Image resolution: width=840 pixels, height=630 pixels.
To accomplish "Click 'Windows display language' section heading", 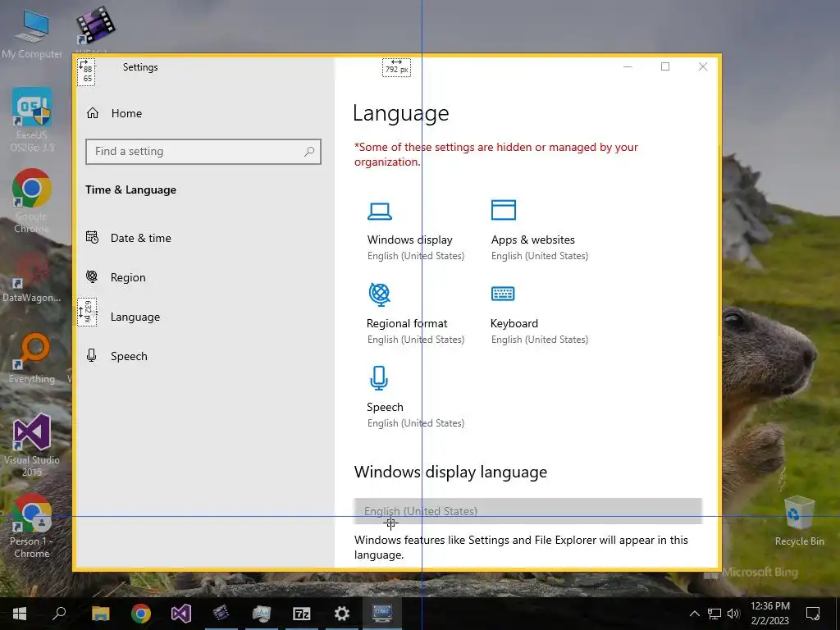I will pyautogui.click(x=450, y=472).
